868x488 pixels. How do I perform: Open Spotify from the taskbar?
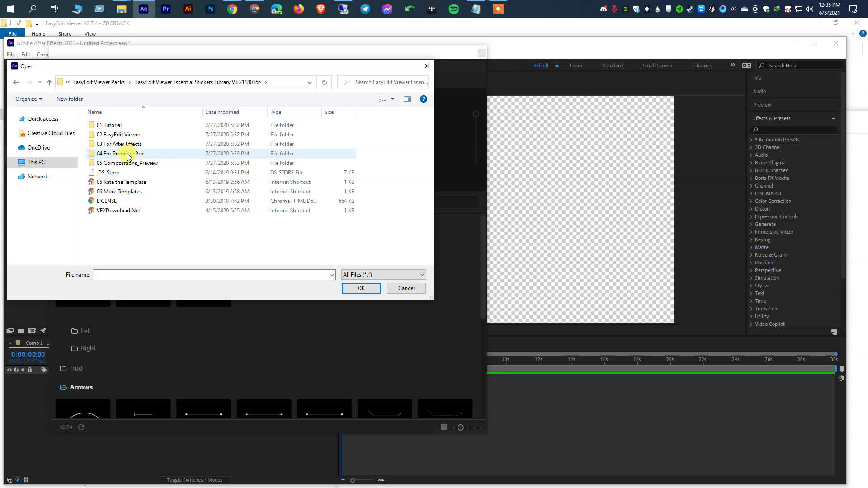coord(453,9)
